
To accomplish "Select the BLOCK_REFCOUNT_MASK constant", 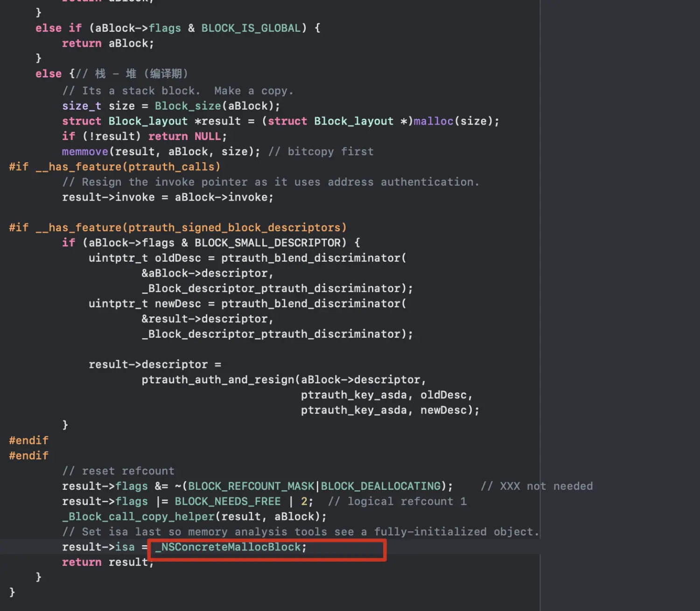I will 251,486.
